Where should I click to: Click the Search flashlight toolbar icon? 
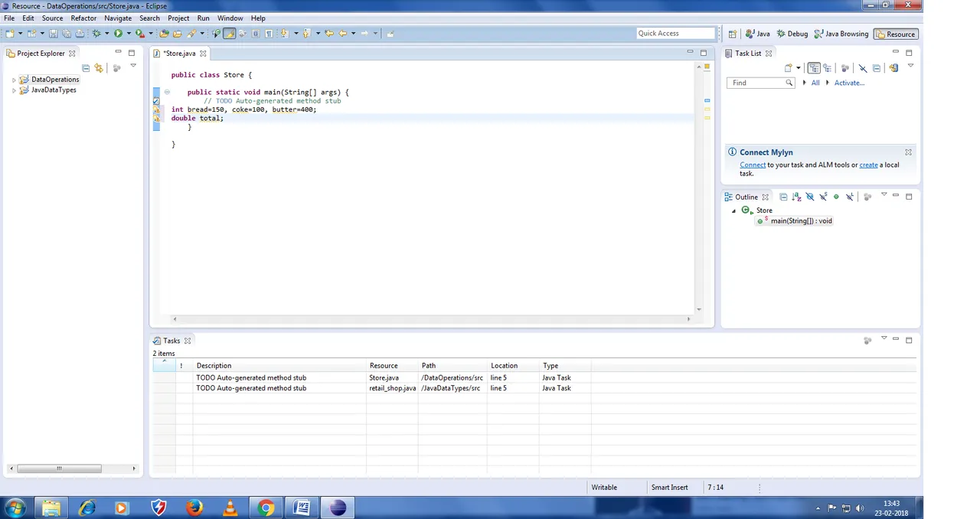[x=191, y=34]
